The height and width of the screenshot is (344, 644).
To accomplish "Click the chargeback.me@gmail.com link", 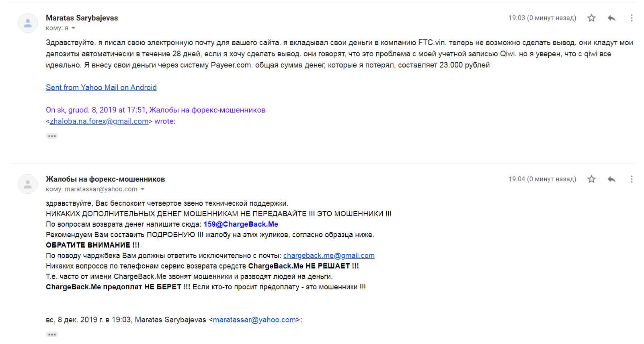I will pos(329,256).
